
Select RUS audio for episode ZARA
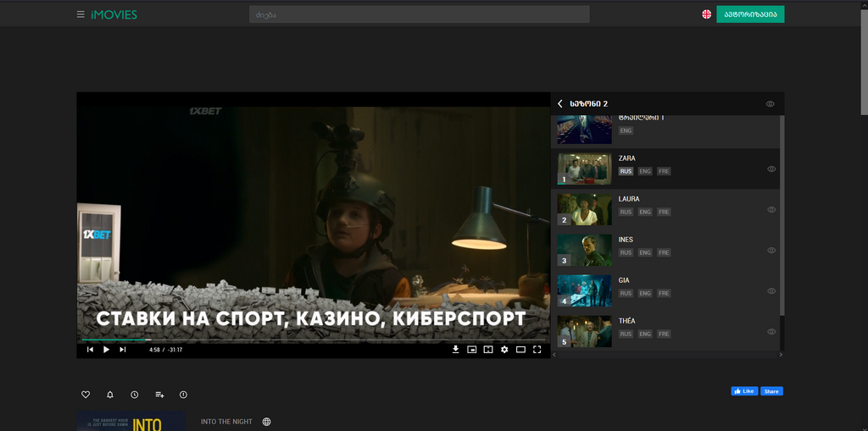[626, 172]
